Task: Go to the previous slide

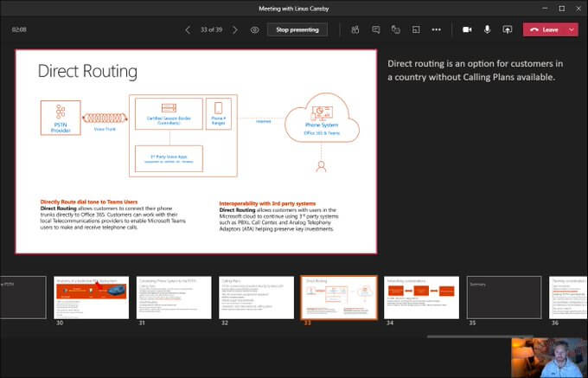Action: [188, 30]
